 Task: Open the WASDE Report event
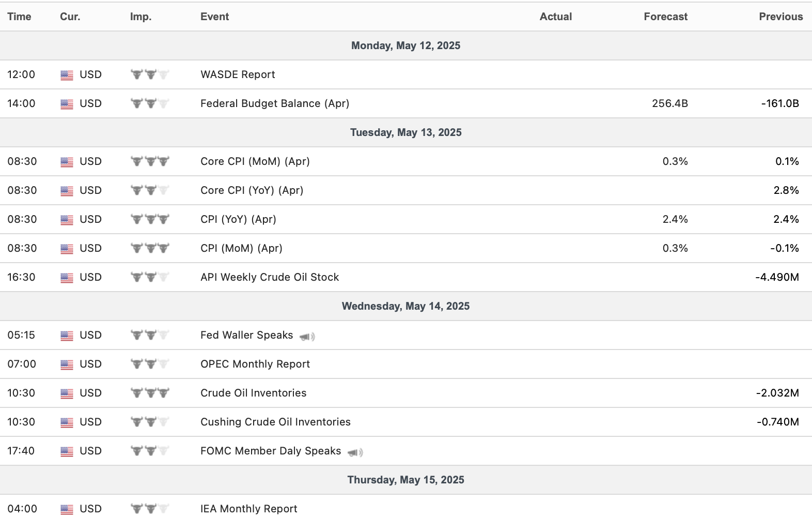pos(238,74)
